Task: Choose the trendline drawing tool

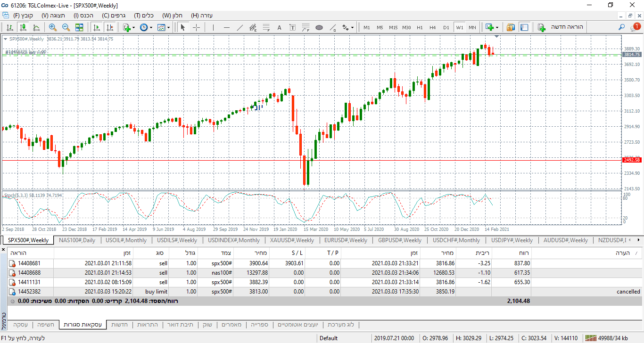Action: (239, 27)
